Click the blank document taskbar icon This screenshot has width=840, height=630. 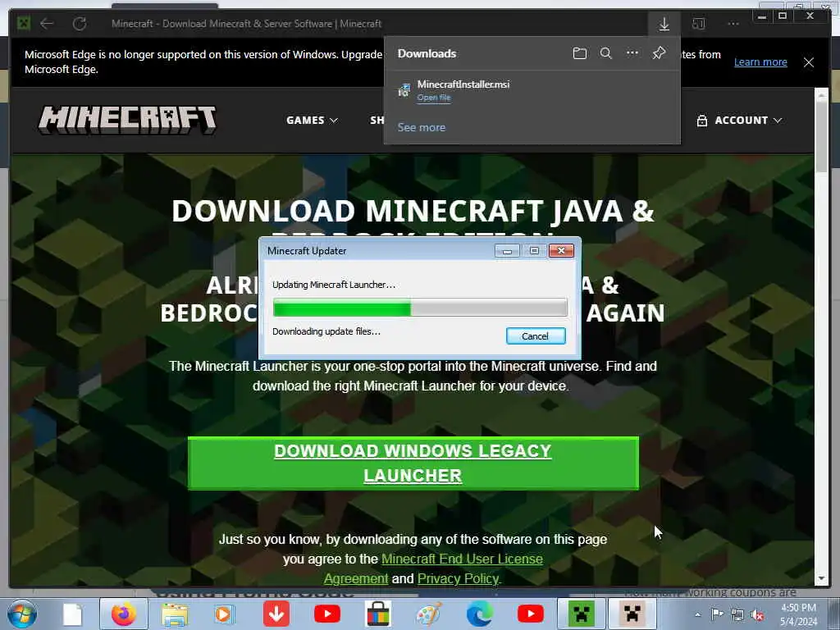(x=72, y=614)
